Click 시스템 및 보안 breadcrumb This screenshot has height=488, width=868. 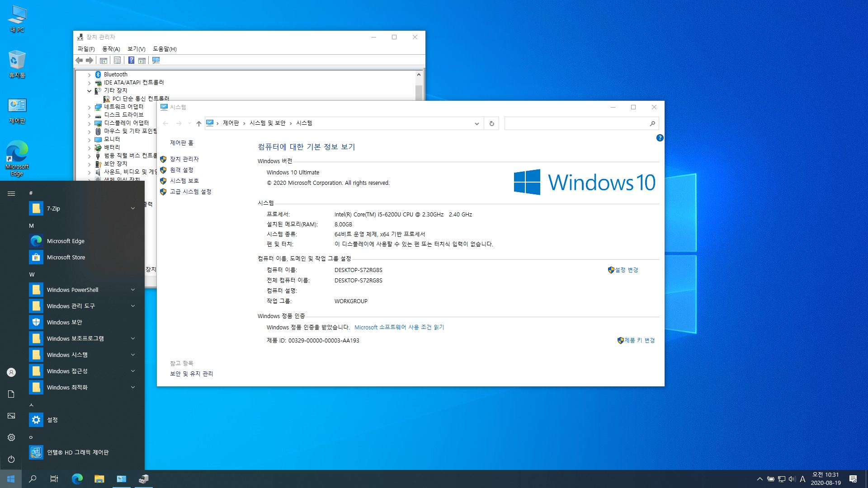268,123
